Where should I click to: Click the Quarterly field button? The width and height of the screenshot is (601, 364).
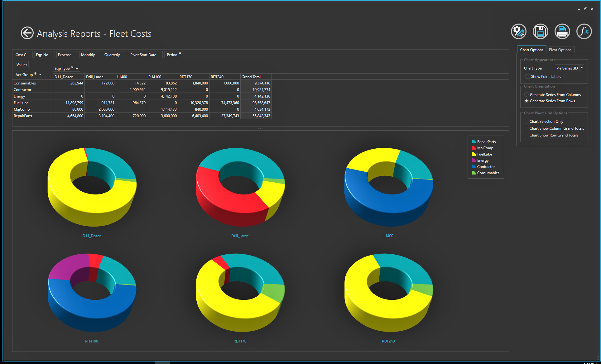pyautogui.click(x=112, y=55)
